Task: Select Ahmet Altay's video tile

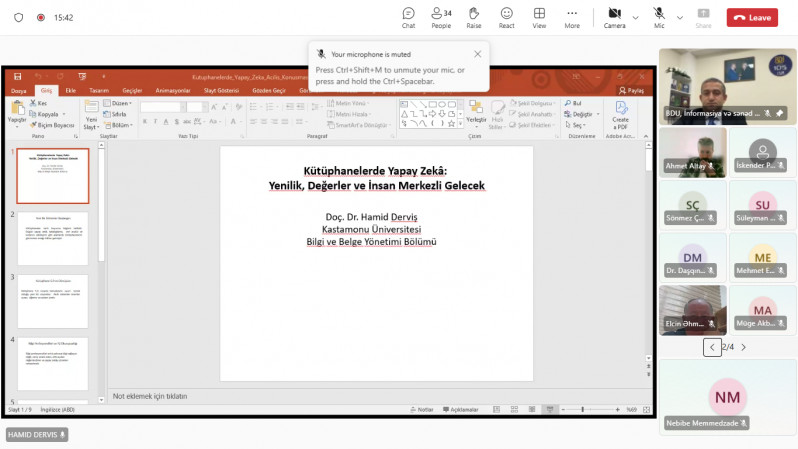Action: pos(692,150)
